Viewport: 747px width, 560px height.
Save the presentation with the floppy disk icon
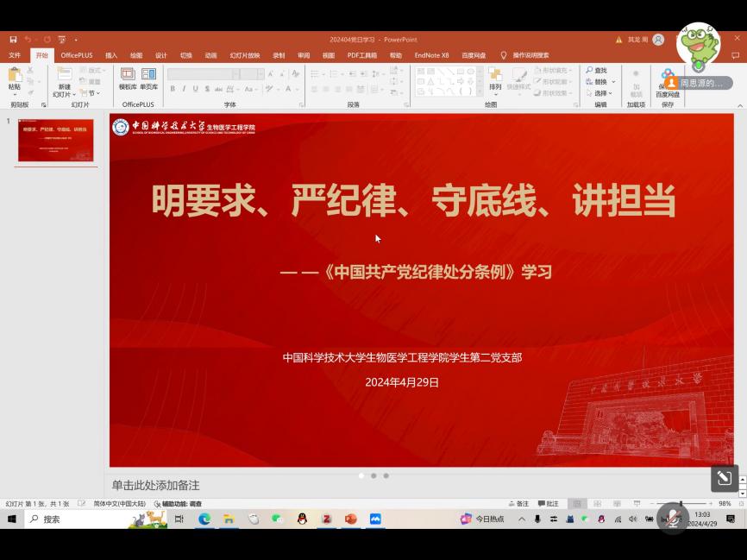click(x=13, y=40)
